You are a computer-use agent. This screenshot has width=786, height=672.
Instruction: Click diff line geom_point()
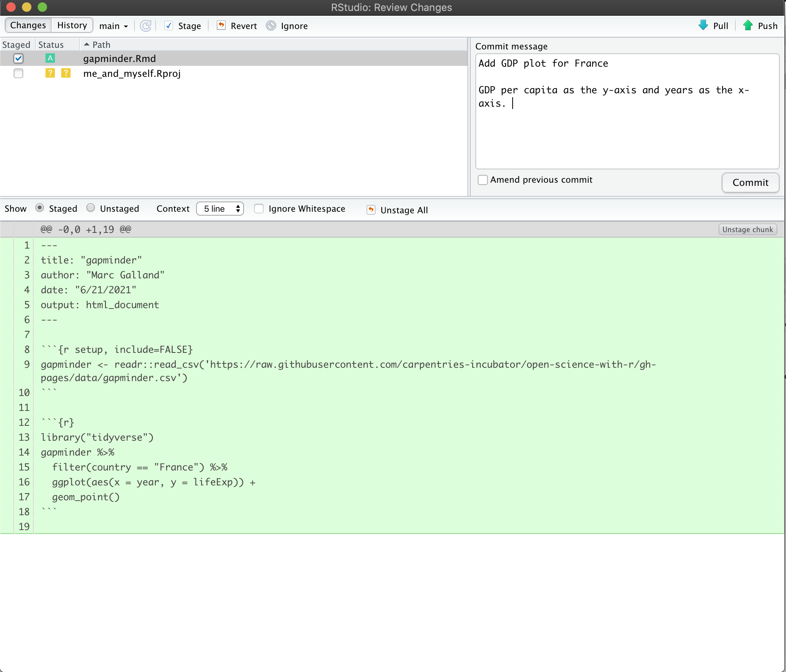pyautogui.click(x=86, y=497)
